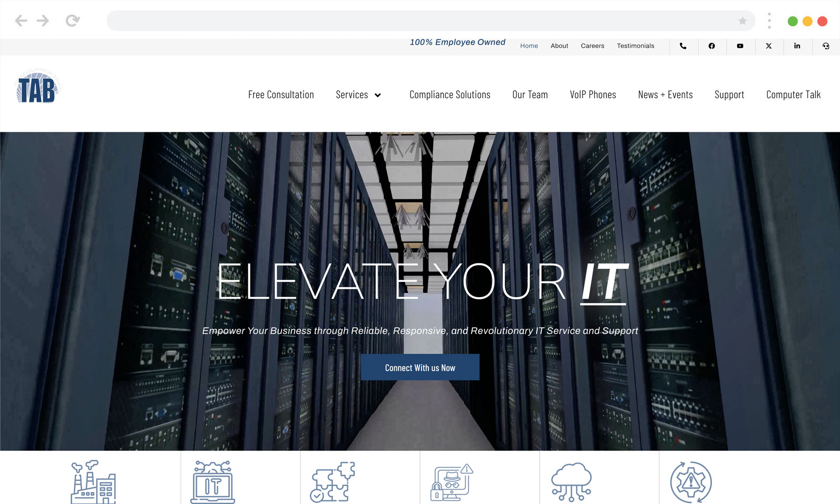
Task: Click the factory building icon
Action: (93, 482)
